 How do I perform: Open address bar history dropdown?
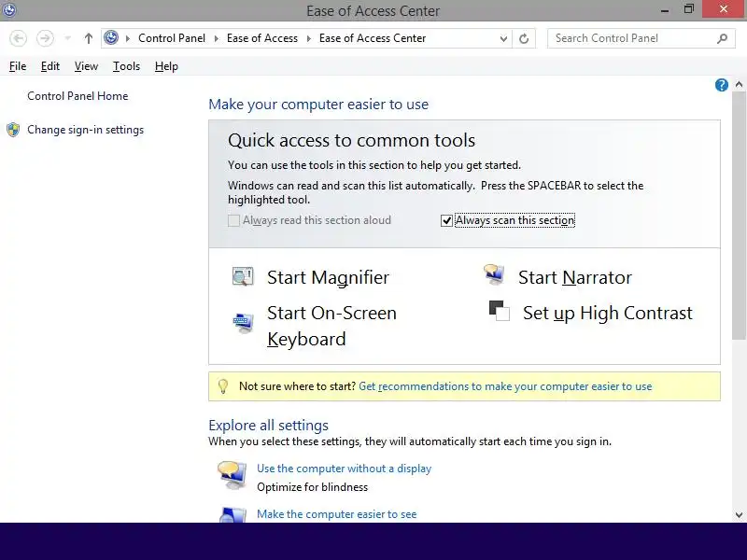[503, 38]
